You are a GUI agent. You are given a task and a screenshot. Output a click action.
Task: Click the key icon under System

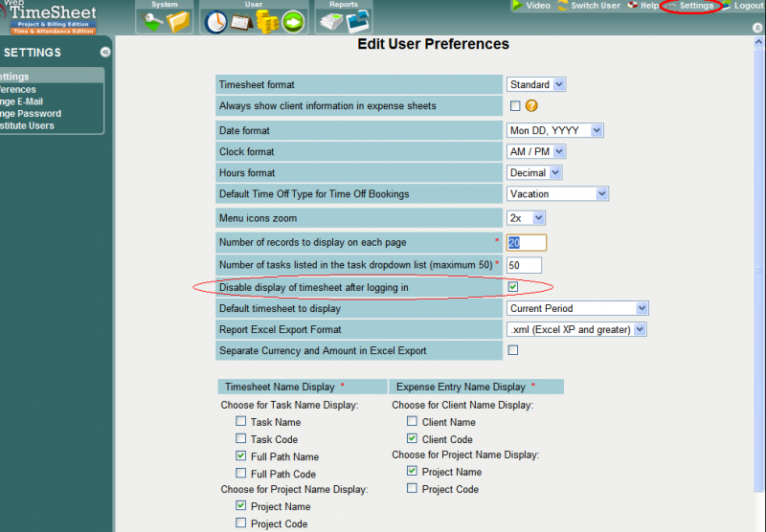click(x=151, y=21)
